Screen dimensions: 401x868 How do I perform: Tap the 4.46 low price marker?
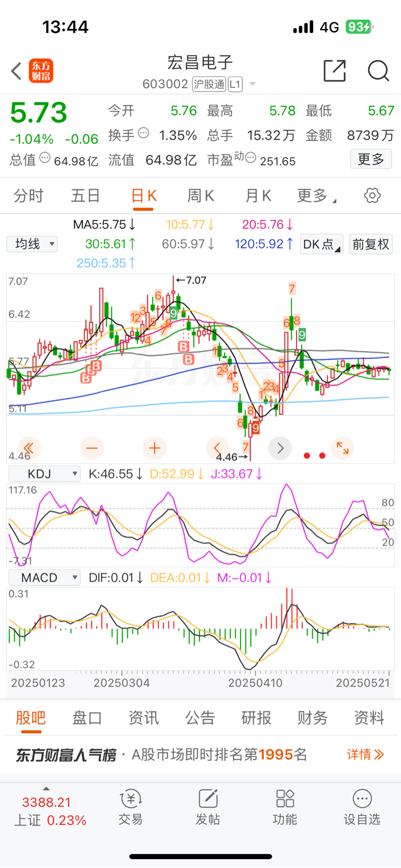231,457
